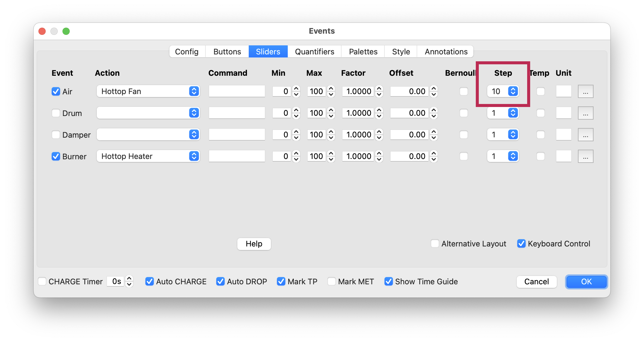The width and height of the screenshot is (644, 342).
Task: Open the Help dialog
Action: (254, 244)
